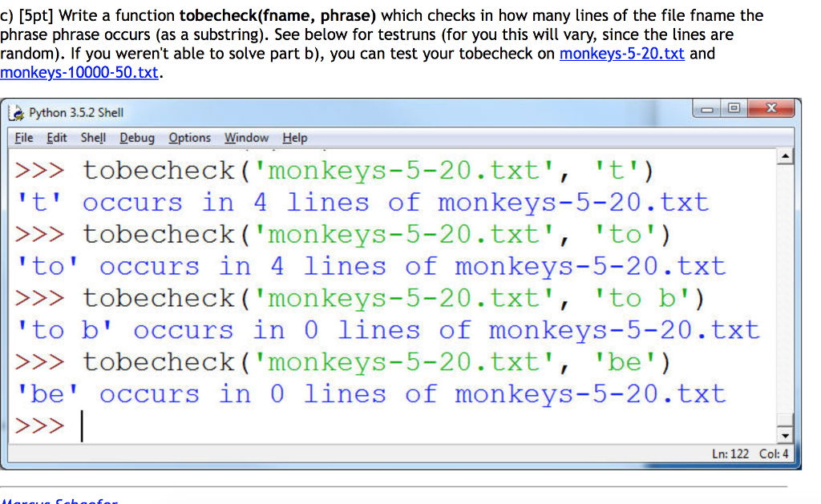Image resolution: width=821 pixels, height=504 pixels.
Task: Click the IDLE icon in the title bar
Action: [x=17, y=112]
